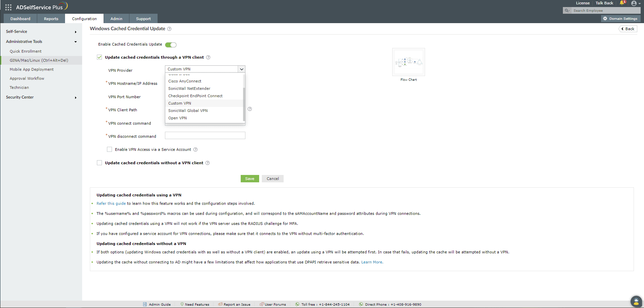Select Open VPN from provider list
644x308 pixels.
coord(204,118)
